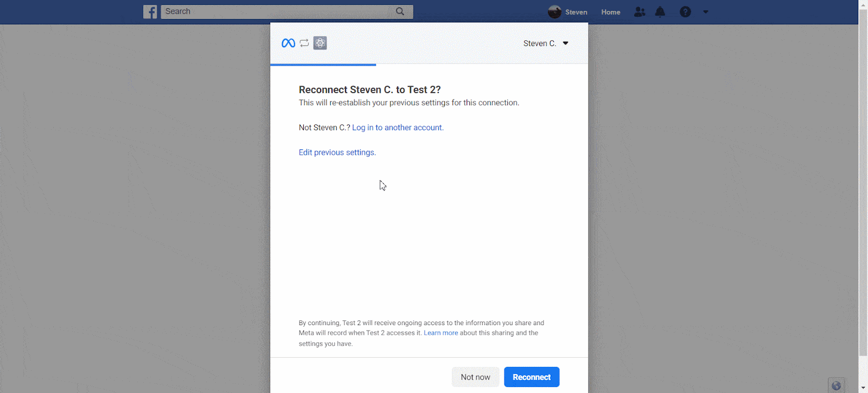868x393 pixels.
Task: Open the Learn more link
Action: pos(441,333)
